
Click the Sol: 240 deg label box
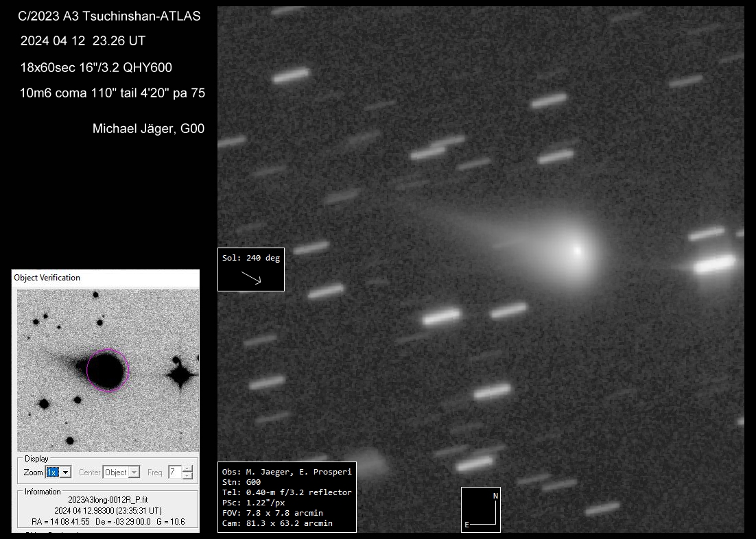[250, 259]
